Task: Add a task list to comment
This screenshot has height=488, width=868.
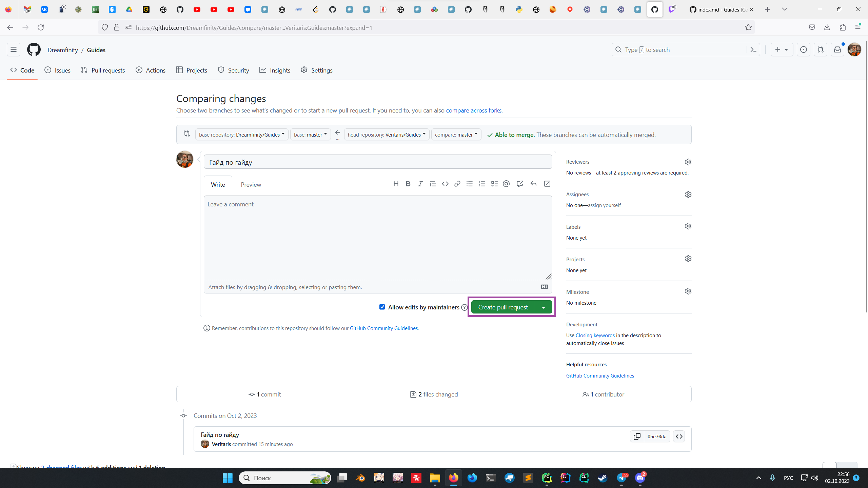Action: 494,184
